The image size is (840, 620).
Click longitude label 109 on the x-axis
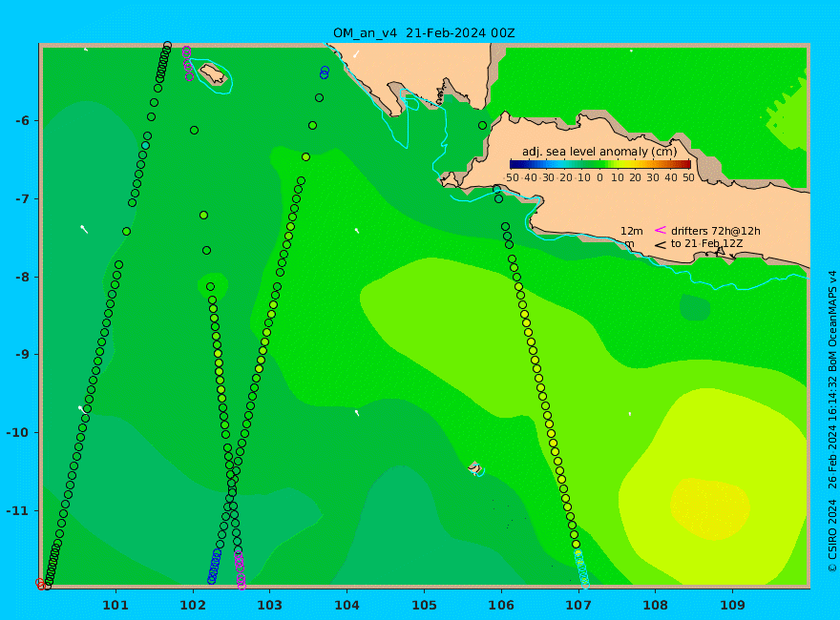click(732, 606)
